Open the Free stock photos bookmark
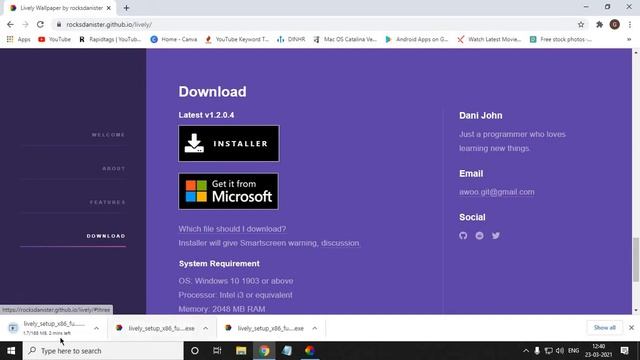The width and height of the screenshot is (640, 360). (561, 39)
